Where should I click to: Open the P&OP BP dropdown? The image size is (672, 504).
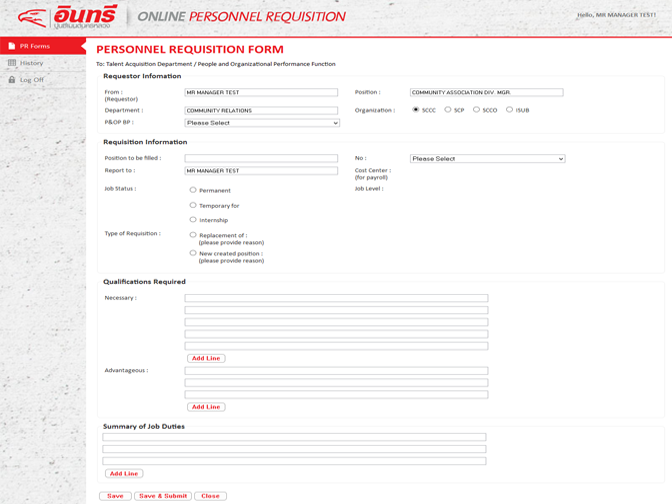pyautogui.click(x=262, y=123)
